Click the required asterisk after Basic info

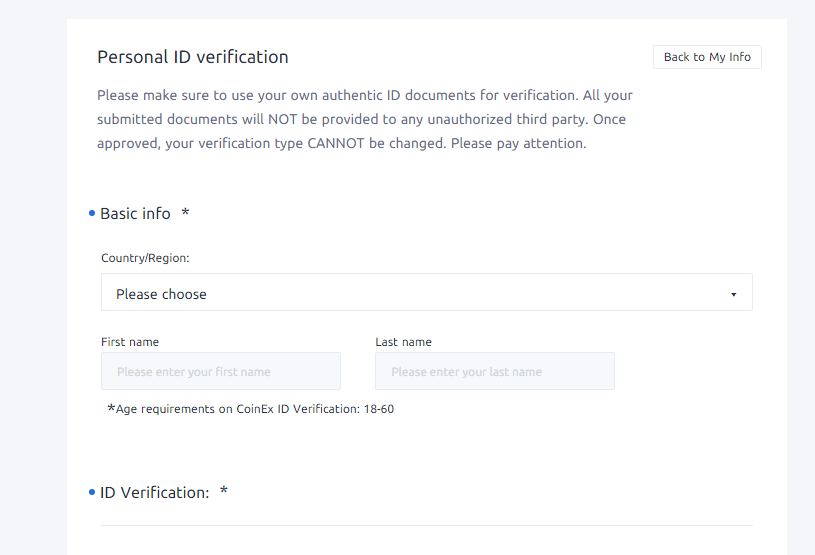coord(185,212)
